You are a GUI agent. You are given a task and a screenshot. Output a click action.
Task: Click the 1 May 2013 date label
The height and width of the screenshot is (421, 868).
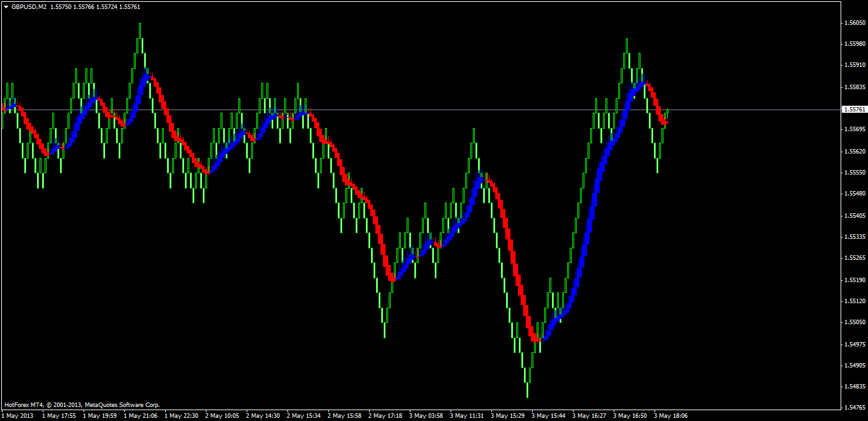17,416
